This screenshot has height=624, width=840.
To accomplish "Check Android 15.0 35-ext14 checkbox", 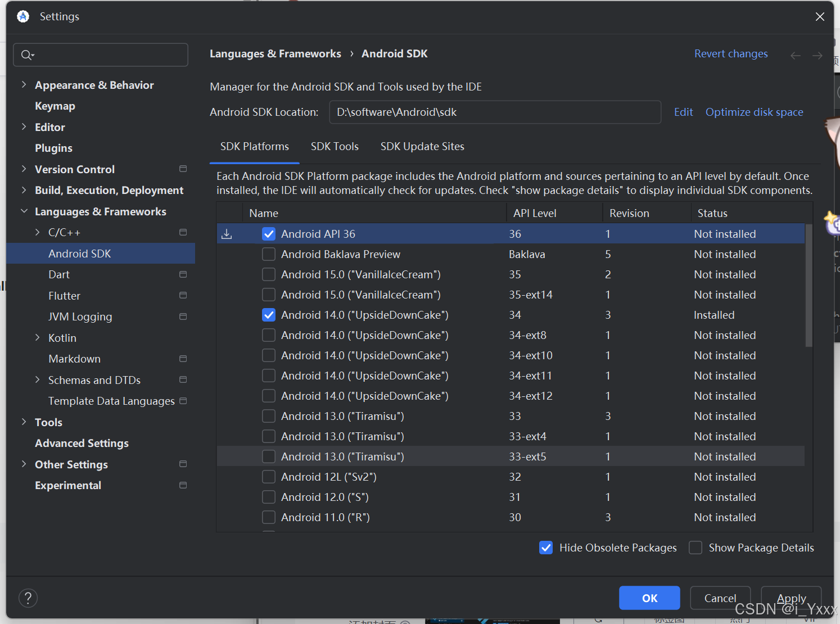I will tap(269, 295).
